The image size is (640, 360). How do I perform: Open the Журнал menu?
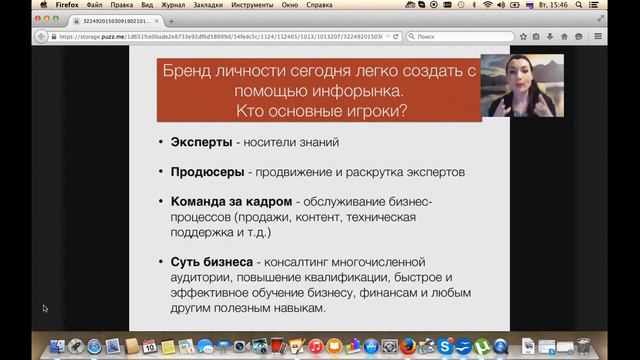173,5
